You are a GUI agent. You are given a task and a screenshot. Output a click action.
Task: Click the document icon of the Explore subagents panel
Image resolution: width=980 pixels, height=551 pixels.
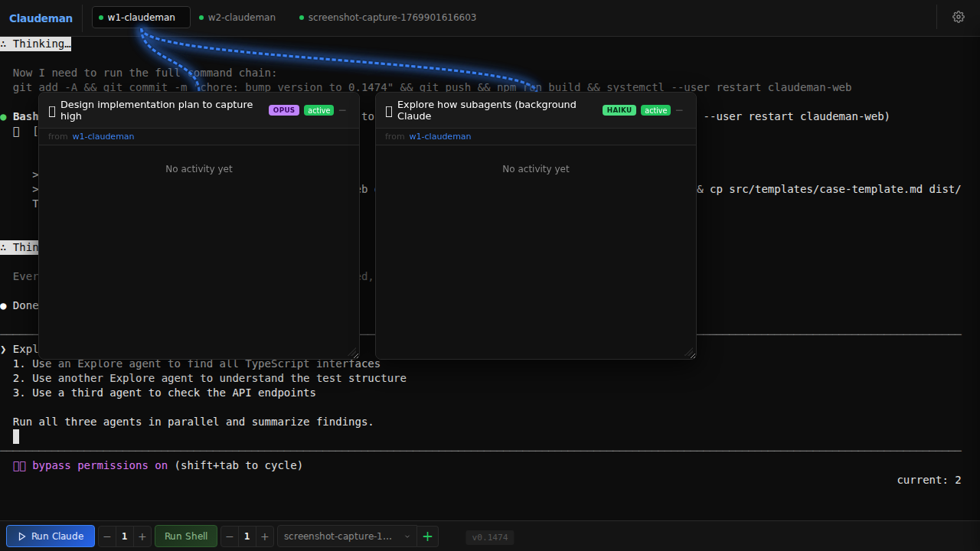click(389, 111)
